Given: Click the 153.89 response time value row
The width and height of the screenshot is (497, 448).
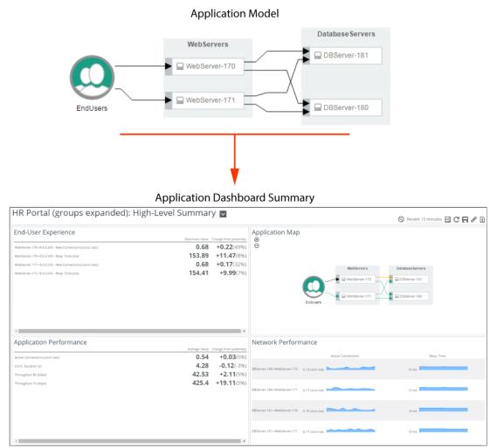Looking at the screenshot, I should [x=130, y=256].
